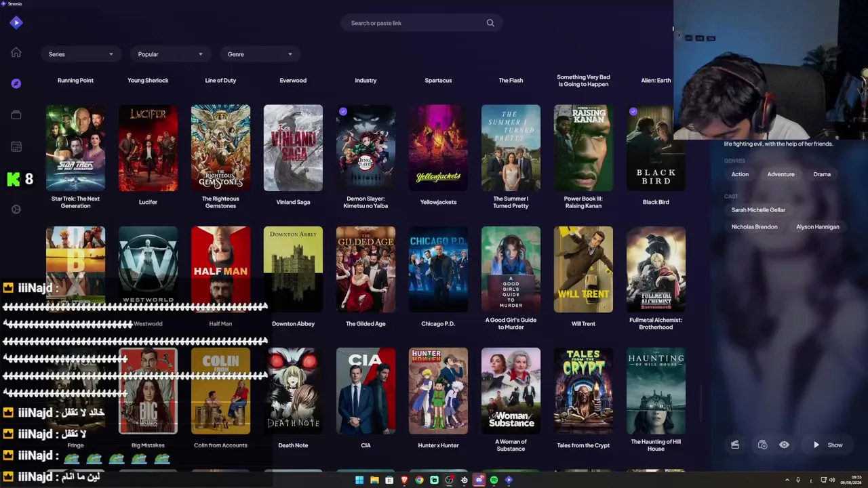Select the Star Trek: The Next Generation poster
868x488 pixels.
(75, 148)
